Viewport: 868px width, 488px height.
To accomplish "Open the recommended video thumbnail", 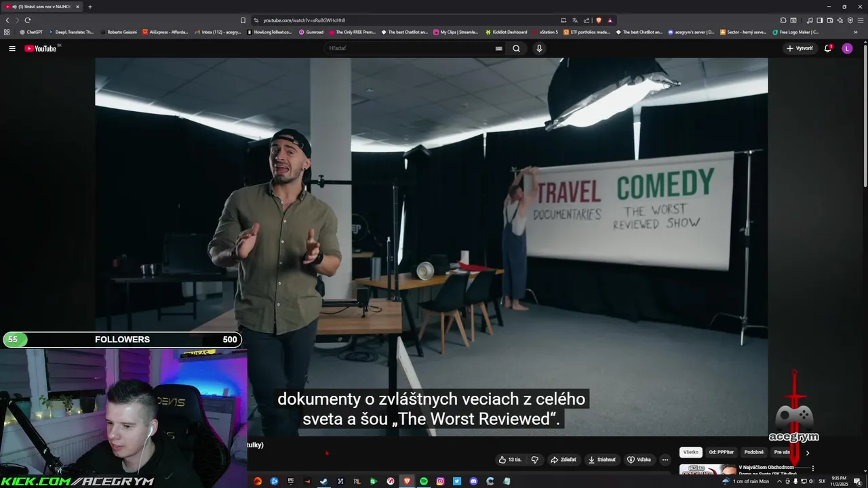I will pos(707,469).
